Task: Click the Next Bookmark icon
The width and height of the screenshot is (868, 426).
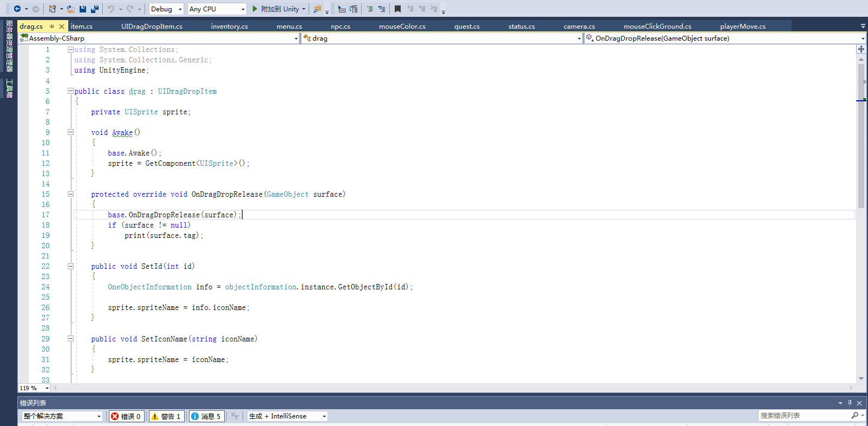Action: (x=422, y=9)
